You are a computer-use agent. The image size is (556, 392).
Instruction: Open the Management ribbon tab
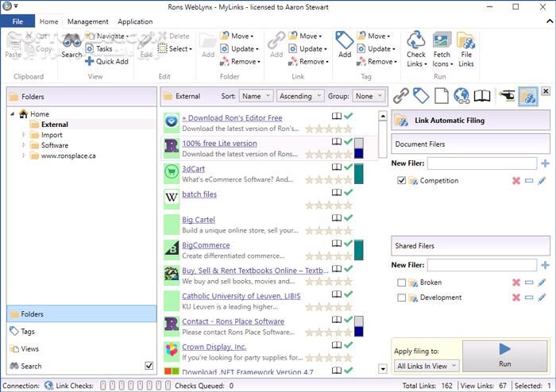click(88, 21)
